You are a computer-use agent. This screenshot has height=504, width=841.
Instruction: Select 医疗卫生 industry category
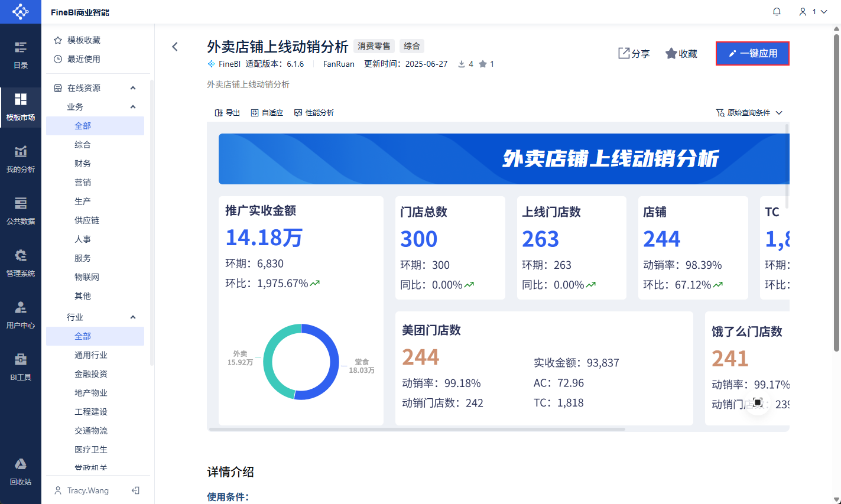tap(95, 450)
